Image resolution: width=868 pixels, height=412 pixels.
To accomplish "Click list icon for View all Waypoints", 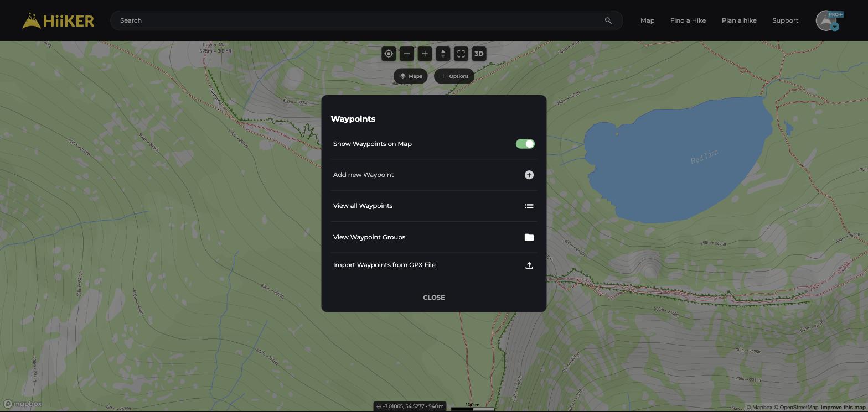I will pyautogui.click(x=529, y=206).
